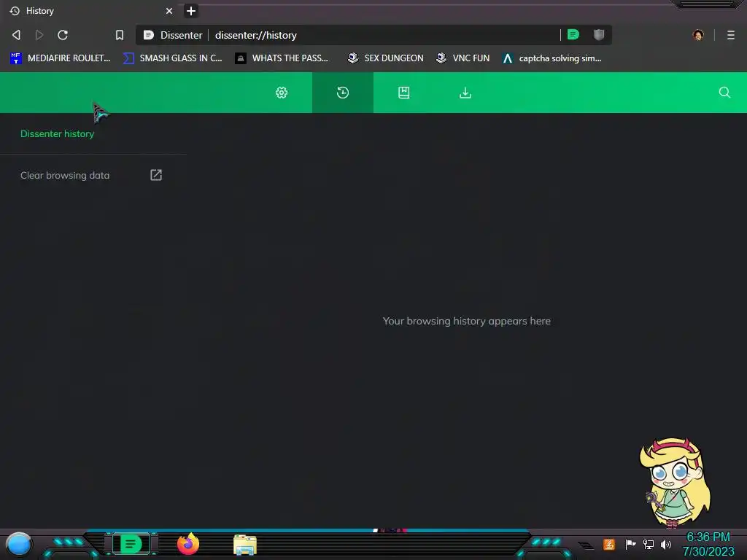
Task: Open a new tab with plus button
Action: pos(191,11)
